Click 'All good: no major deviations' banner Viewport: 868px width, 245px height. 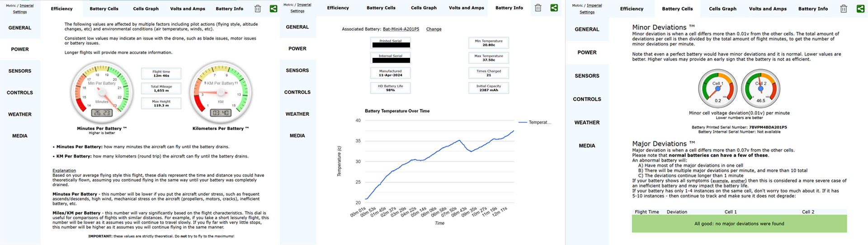tap(739, 224)
